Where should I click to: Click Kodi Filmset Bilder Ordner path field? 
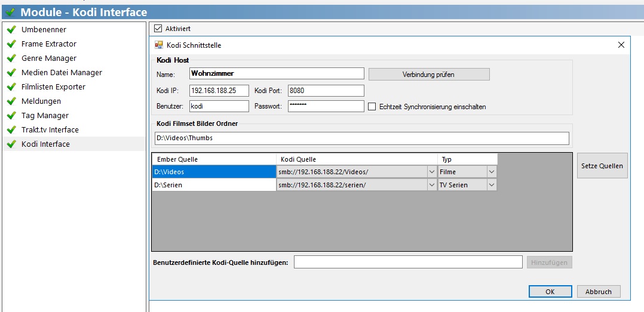[x=361, y=138]
